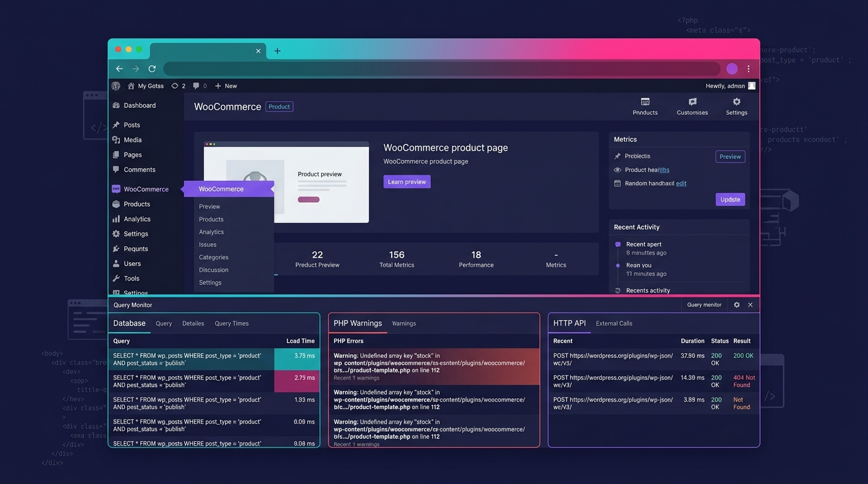868x484 pixels.
Task: Toggle the eye icon next to Product healths
Action: (617, 170)
